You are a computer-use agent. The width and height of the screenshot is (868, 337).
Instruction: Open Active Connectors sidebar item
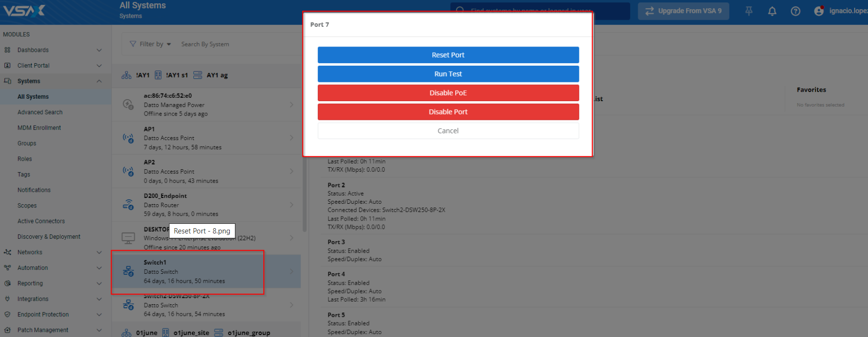pos(41,221)
